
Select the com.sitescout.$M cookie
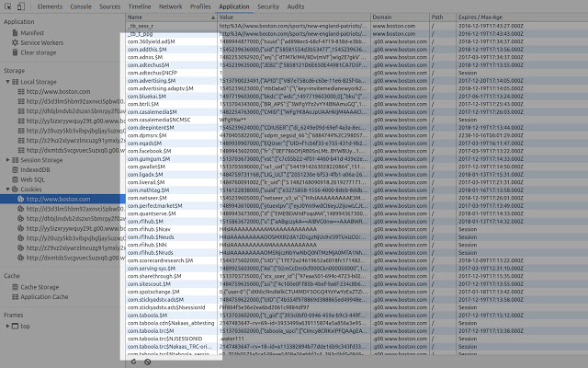pos(149,284)
